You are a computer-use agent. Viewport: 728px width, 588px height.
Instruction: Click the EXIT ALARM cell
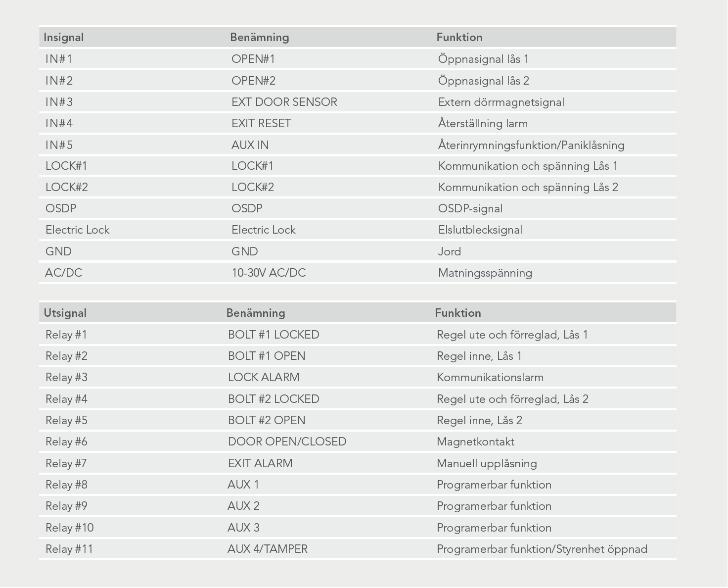point(260,463)
